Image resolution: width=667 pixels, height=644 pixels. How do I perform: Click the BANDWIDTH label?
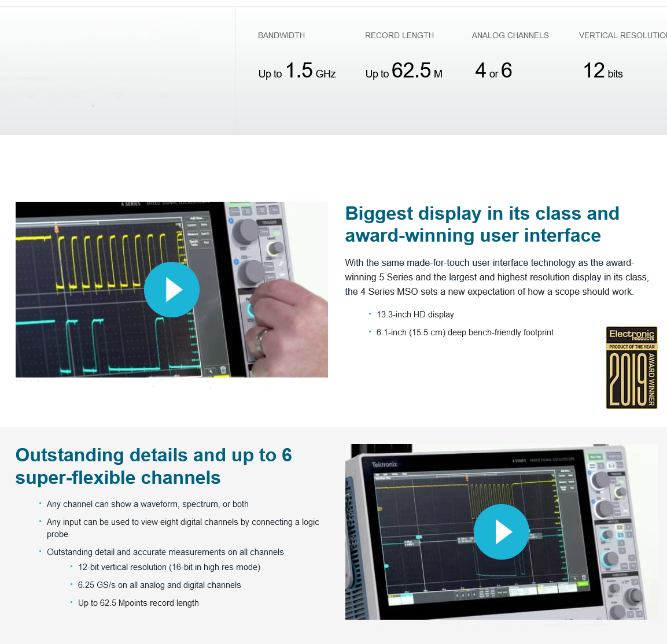point(281,35)
